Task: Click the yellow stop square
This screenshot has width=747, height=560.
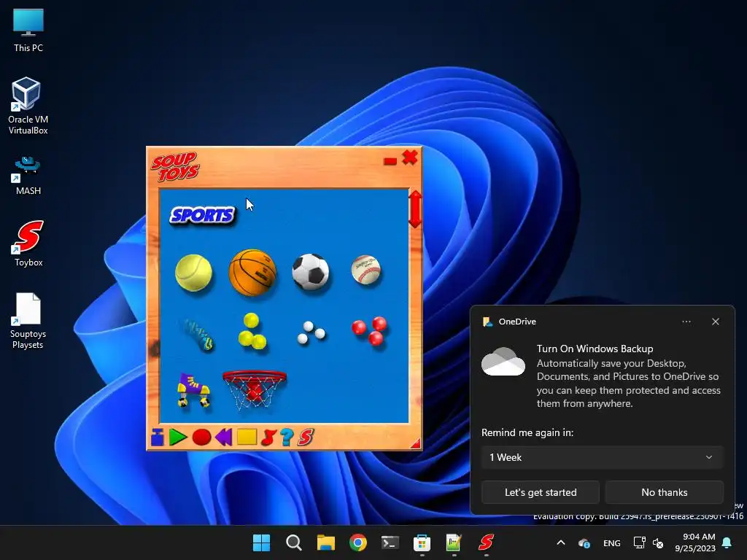Action: 247,437
